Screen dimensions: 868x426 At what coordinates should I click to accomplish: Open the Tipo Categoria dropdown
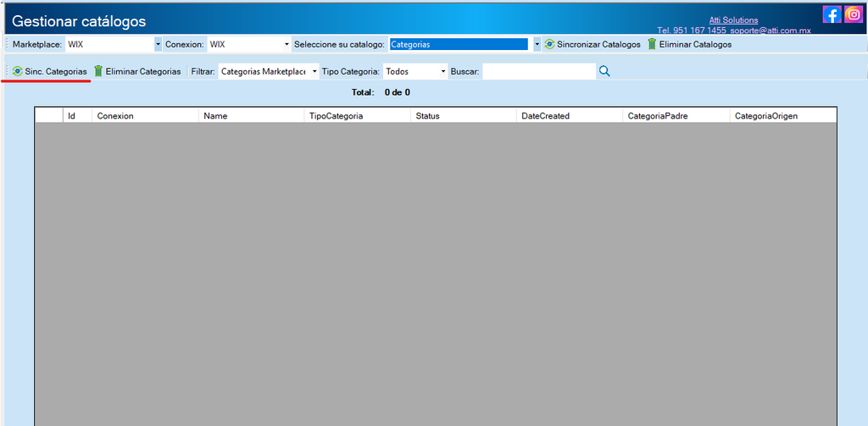(442, 71)
